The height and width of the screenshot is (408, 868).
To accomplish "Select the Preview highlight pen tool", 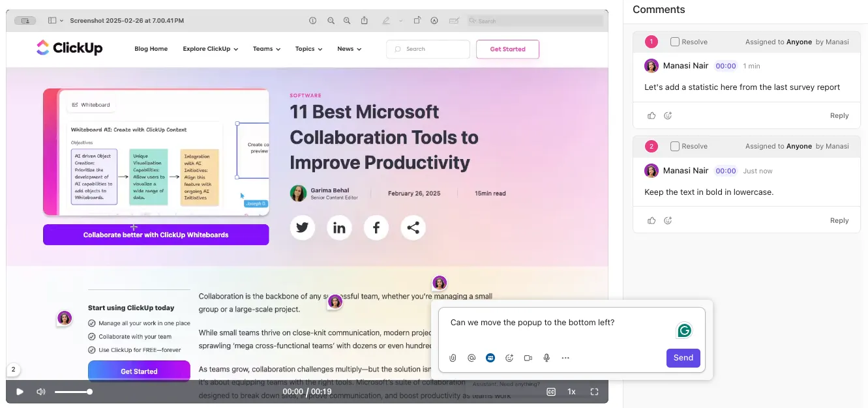I will (386, 21).
